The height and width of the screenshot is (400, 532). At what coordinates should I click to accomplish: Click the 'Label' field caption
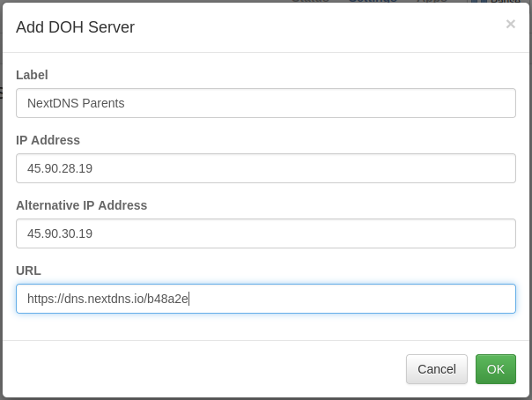pos(32,75)
